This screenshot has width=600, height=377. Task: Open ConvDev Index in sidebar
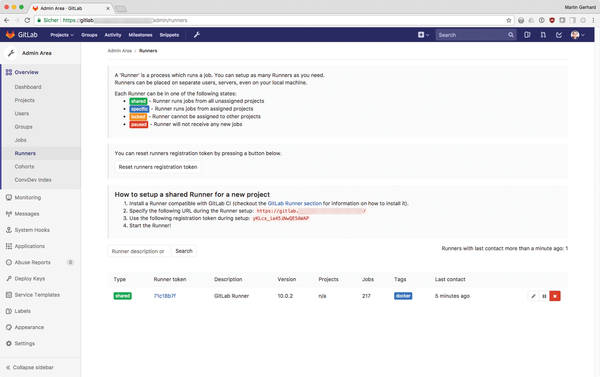(x=33, y=180)
